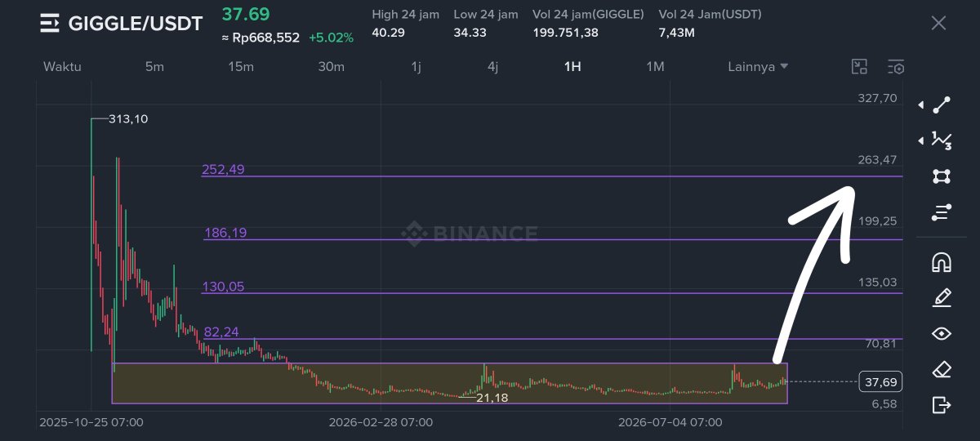
Task: Switch chart layout via landscape icon
Action: [x=859, y=67]
